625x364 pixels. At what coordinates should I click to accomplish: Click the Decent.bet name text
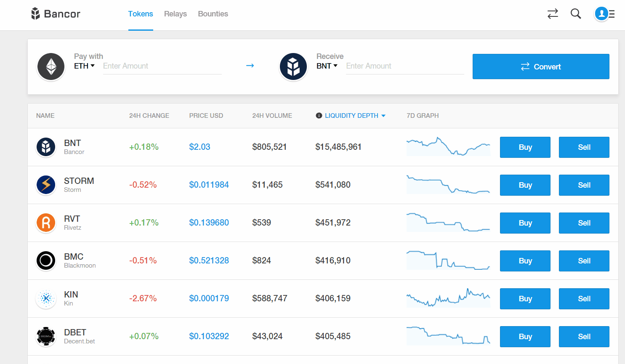(x=80, y=341)
